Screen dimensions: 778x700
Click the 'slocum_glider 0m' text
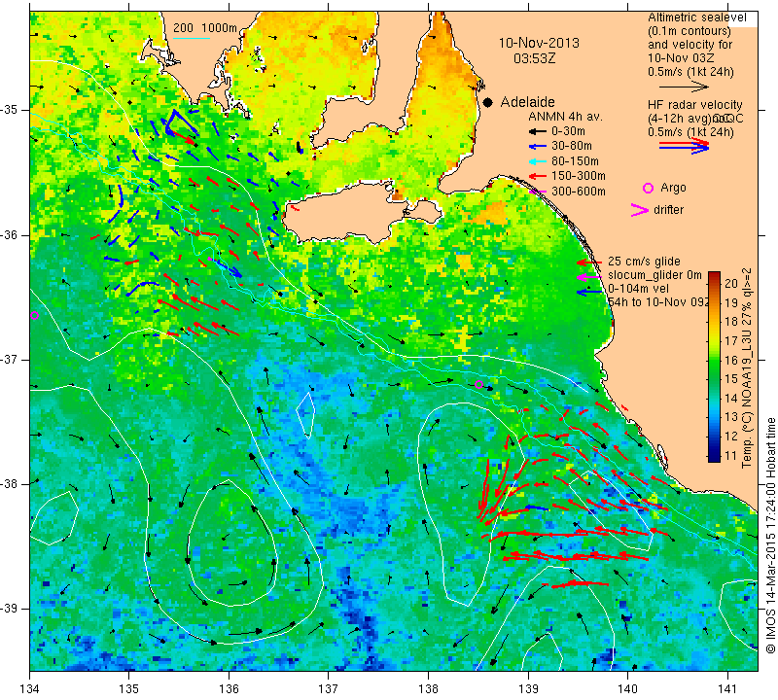pos(654,276)
